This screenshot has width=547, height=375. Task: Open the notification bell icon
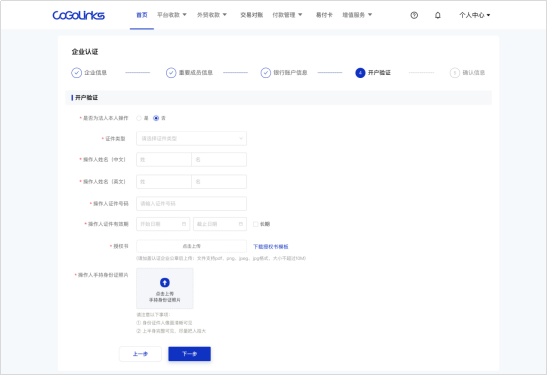click(437, 15)
